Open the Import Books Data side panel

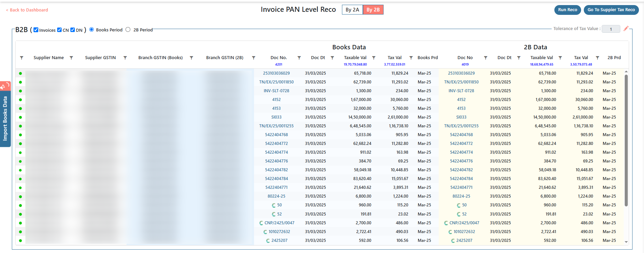pyautogui.click(x=5, y=119)
